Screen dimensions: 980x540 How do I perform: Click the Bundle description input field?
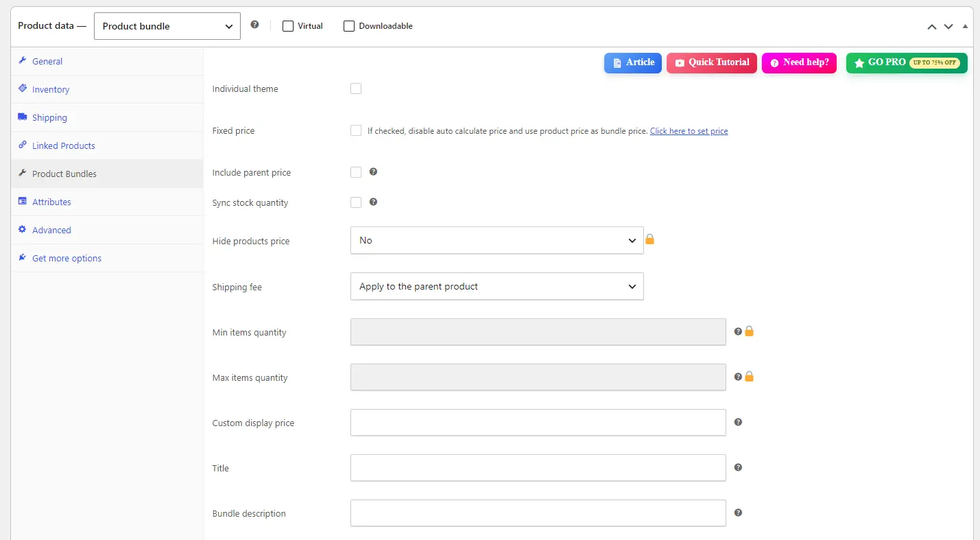(538, 513)
